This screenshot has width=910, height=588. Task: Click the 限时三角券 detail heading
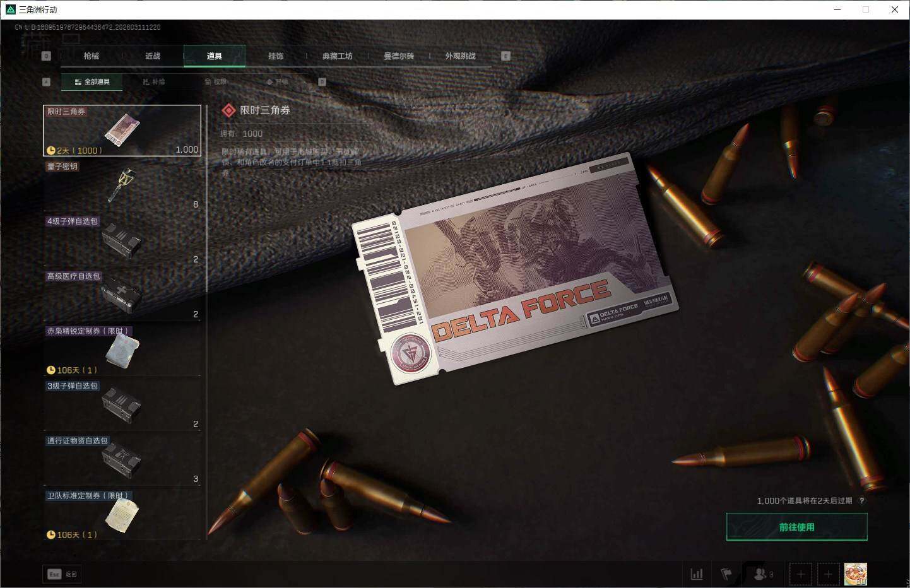tap(265, 110)
